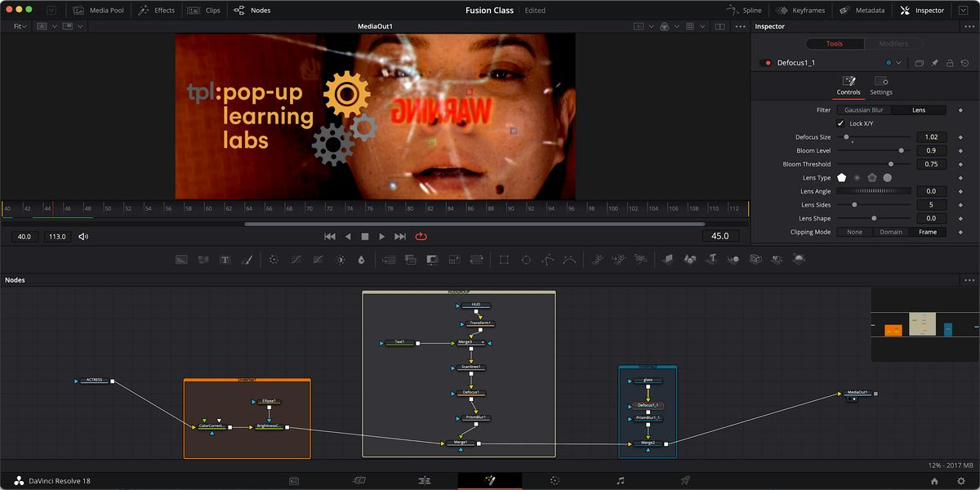Toggle the loop playback button
This screenshot has width=980, height=490.
421,236
